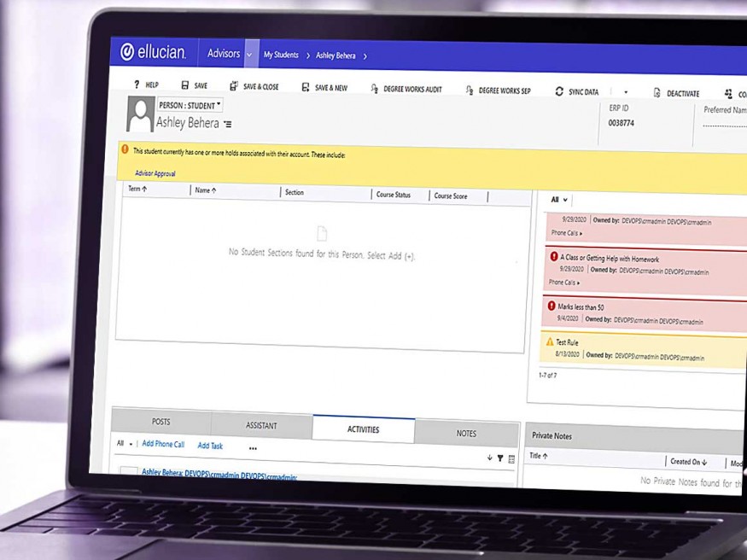Open filter icon in activities panel

[x=500, y=458]
